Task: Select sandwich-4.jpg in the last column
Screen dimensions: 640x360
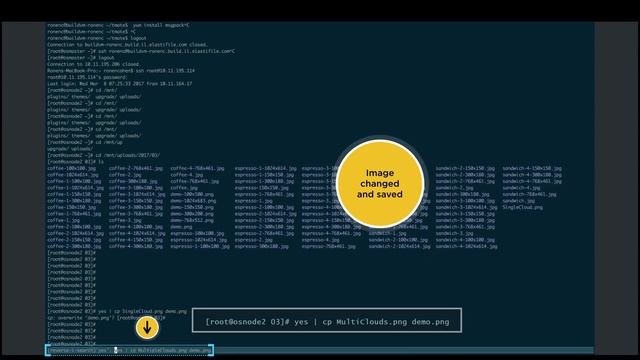Action: click(x=521, y=188)
